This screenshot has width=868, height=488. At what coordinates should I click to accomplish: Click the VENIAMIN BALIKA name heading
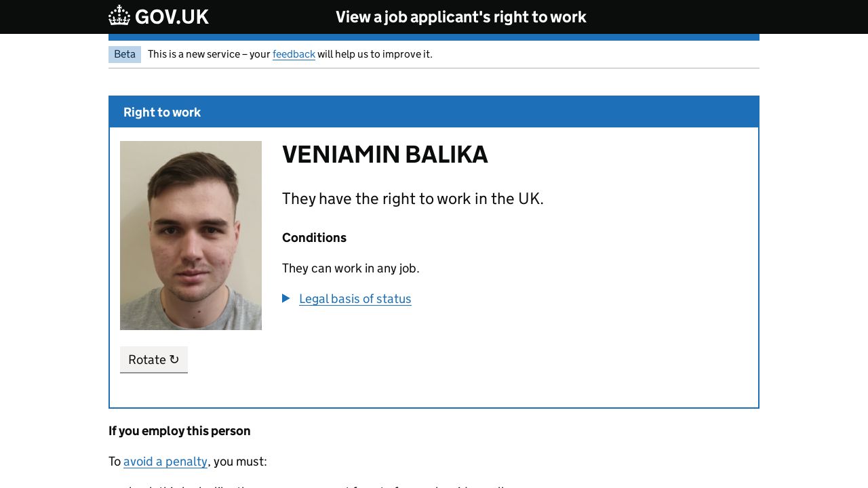[384, 155]
